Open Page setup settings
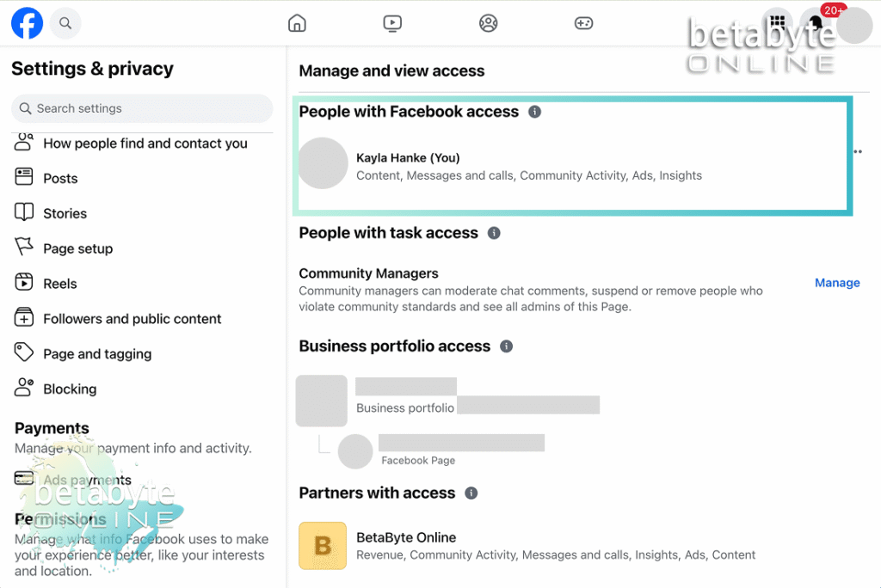Viewport: 881px width, 588px height. [x=77, y=248]
